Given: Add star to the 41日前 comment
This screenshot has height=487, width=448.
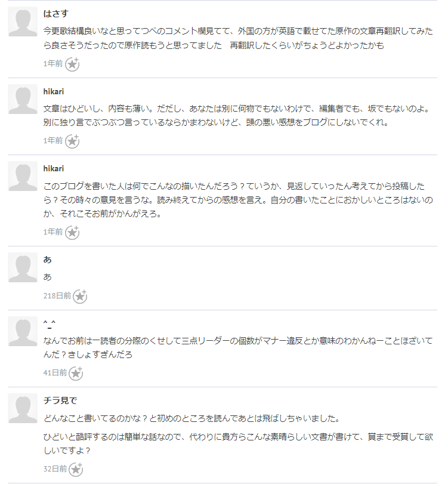Looking at the screenshot, I should tap(76, 374).
